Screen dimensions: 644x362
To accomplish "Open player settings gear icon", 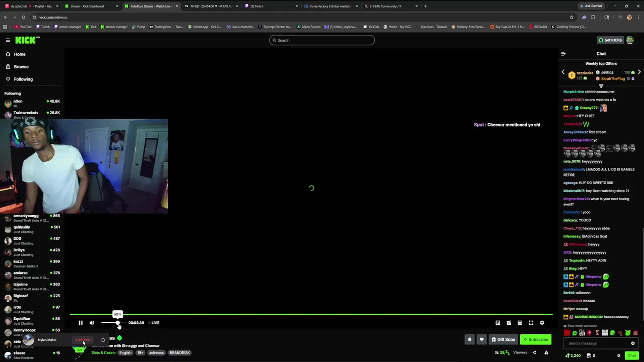I will (542, 323).
